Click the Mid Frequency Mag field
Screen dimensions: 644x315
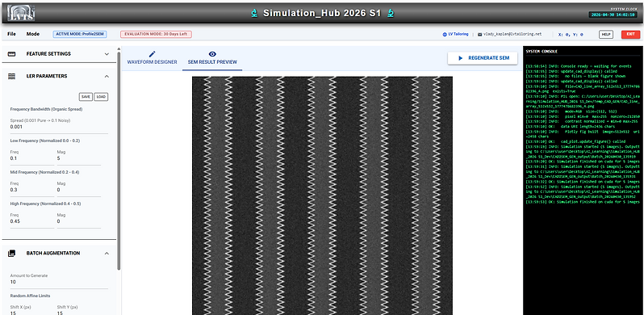79,190
